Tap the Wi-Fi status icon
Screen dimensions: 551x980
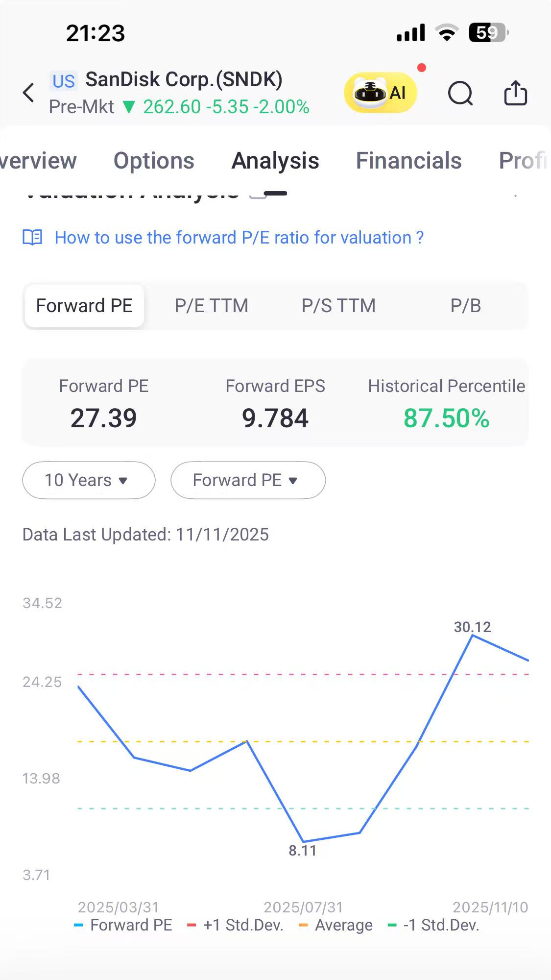pyautogui.click(x=447, y=33)
